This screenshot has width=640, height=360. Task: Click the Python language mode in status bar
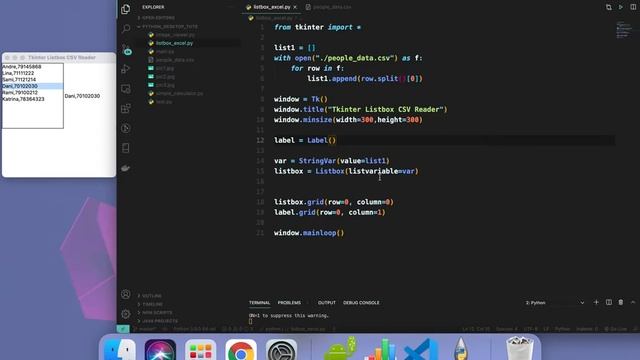click(x=562, y=329)
